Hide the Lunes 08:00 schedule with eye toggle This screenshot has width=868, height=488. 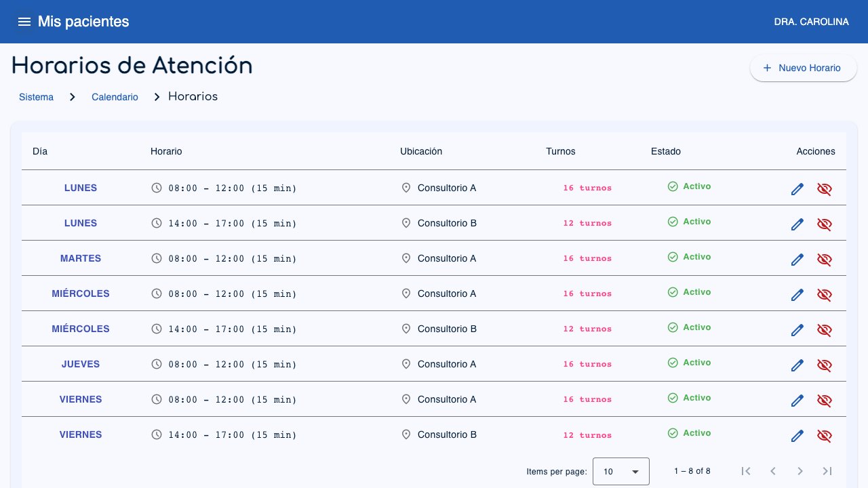coord(825,189)
